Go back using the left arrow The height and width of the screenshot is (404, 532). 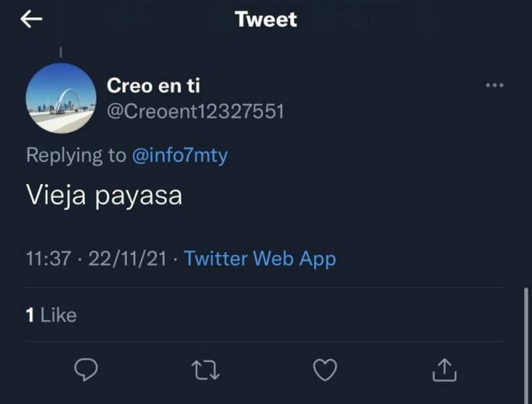pos(31,20)
